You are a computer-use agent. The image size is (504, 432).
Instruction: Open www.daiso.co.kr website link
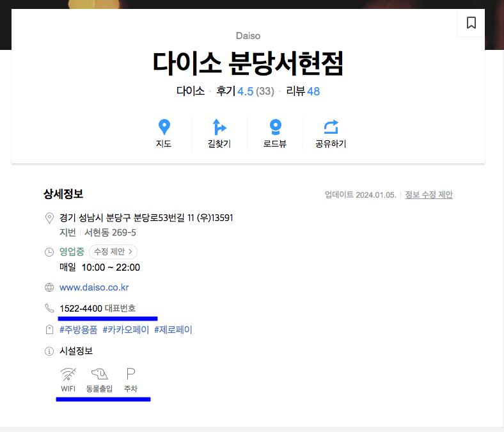click(x=94, y=287)
